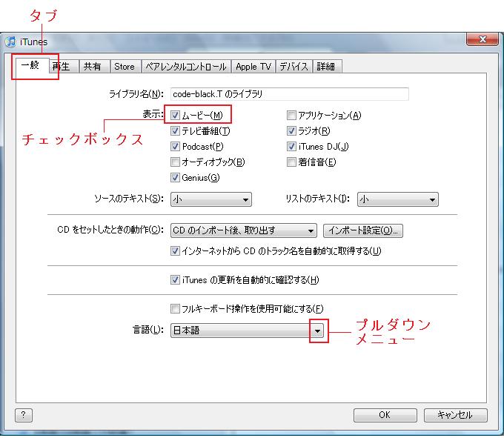The height and width of the screenshot is (438, 504).
Task: Open the 詳細 tab
Action: (326, 67)
